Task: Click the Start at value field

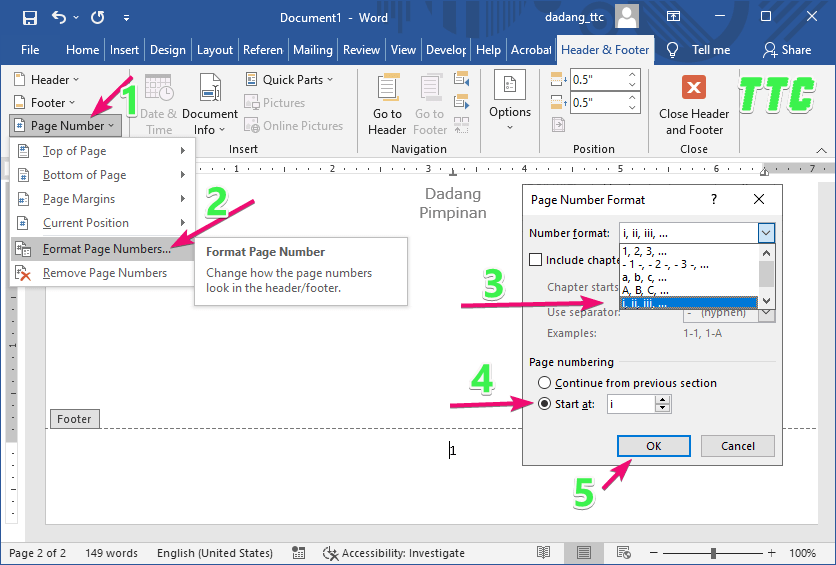Action: point(630,404)
